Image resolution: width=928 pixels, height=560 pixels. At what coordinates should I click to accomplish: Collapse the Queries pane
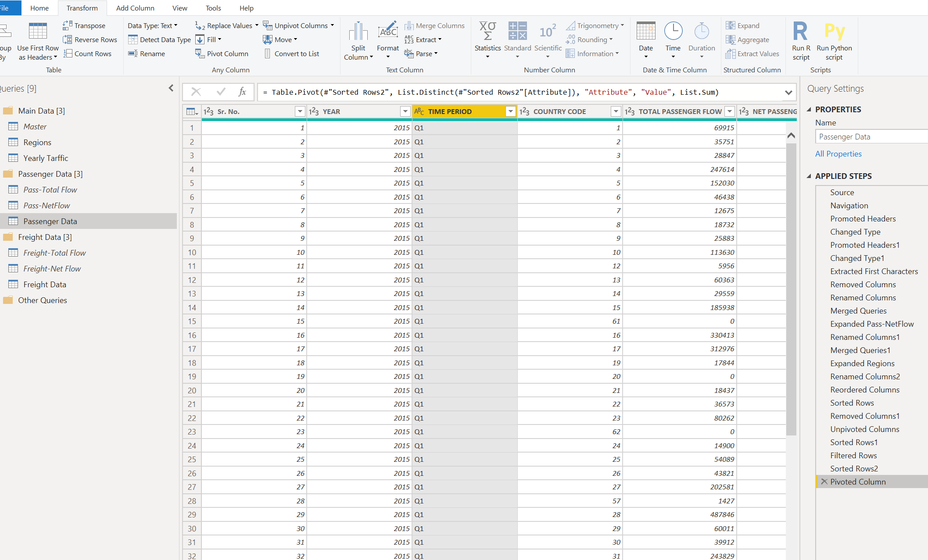[171, 88]
